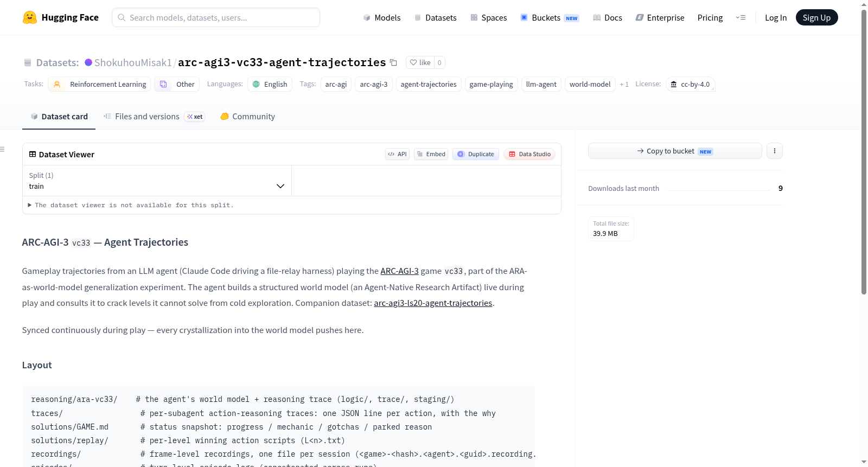The height and width of the screenshot is (467, 868).
Task: Select the Dataset card tab
Action: click(x=59, y=117)
